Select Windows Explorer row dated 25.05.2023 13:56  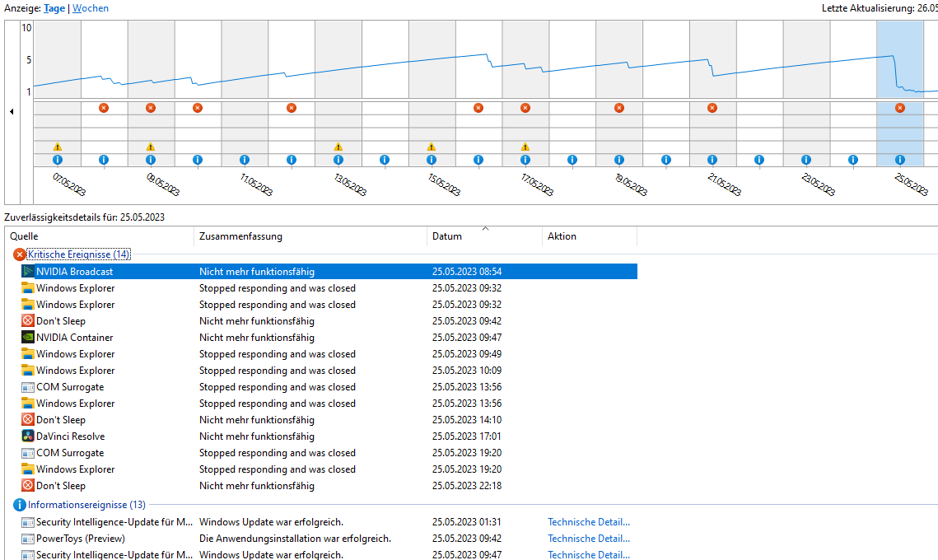tap(329, 404)
